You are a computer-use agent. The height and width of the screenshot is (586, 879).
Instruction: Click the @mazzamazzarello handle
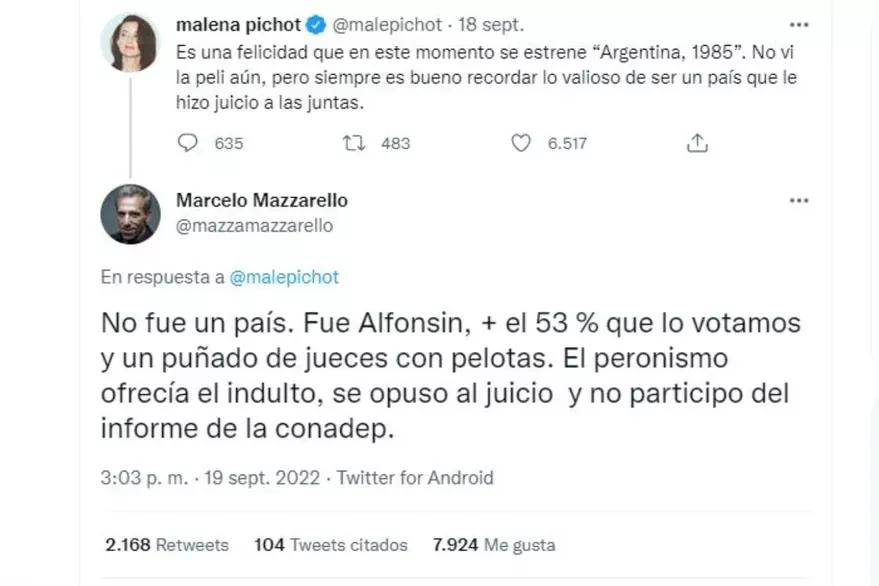(x=254, y=226)
